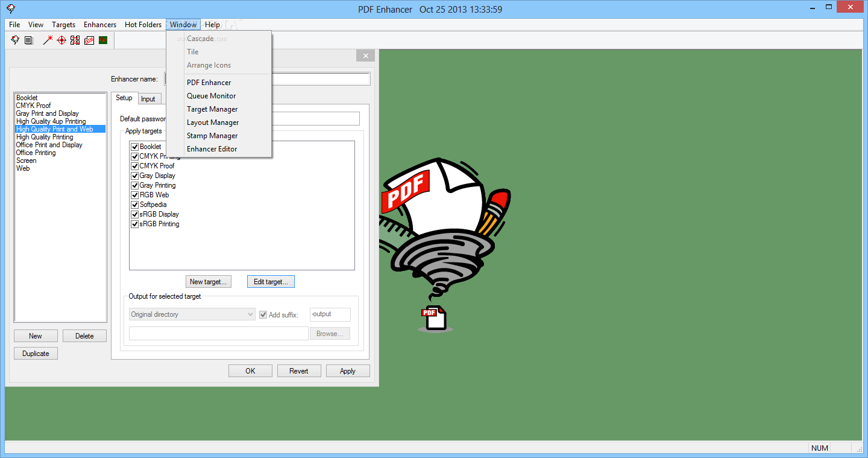The width and height of the screenshot is (868, 458).
Task: Click the Enhancer Editor magic wand icon
Action: [x=48, y=40]
